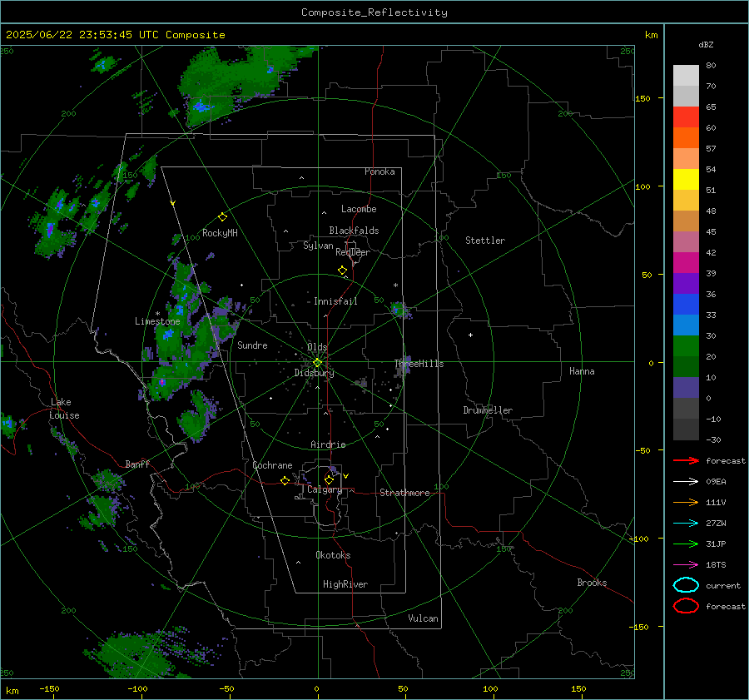
Task: Click the Sundre town label
Action: pos(252,345)
